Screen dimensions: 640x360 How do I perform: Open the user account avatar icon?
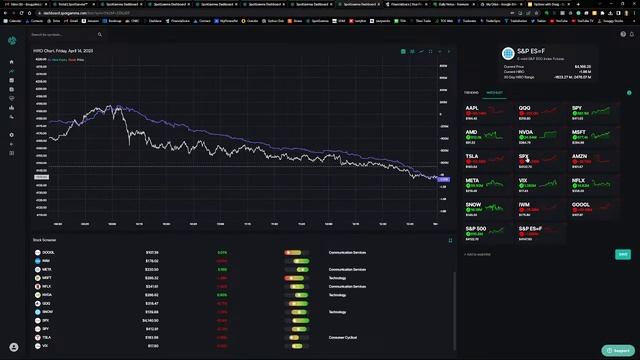[13, 347]
